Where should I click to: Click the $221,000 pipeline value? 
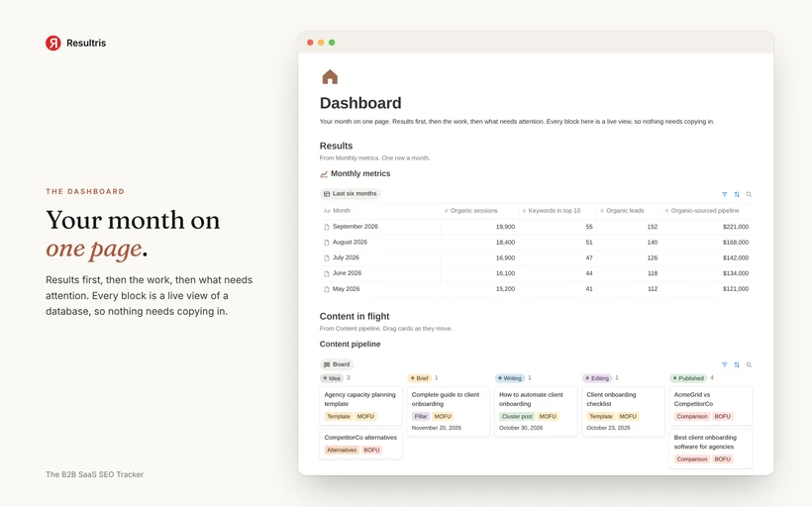[x=736, y=227]
